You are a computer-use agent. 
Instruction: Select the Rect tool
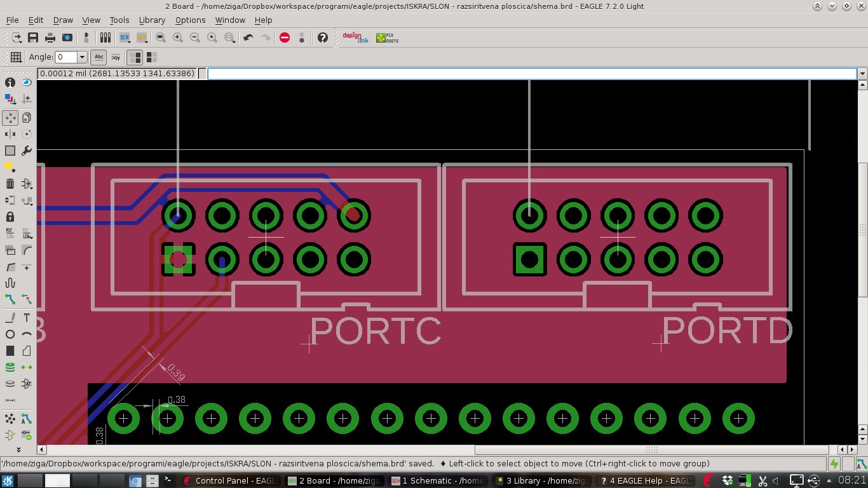10,351
